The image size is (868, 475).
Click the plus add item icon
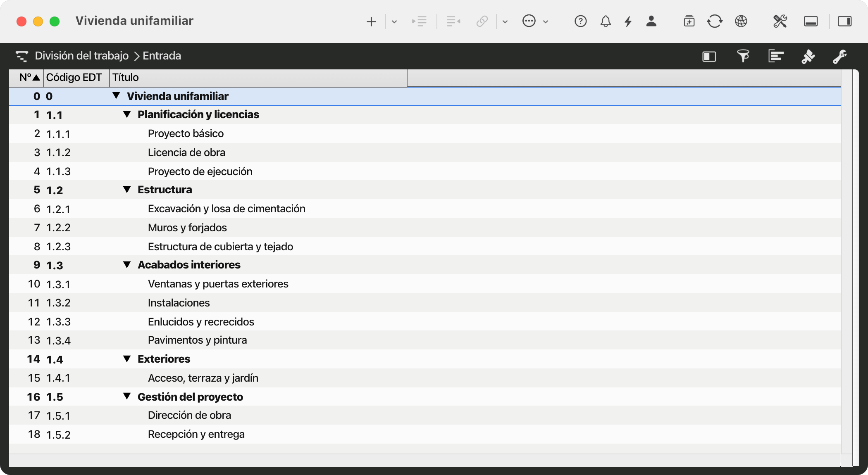click(371, 21)
